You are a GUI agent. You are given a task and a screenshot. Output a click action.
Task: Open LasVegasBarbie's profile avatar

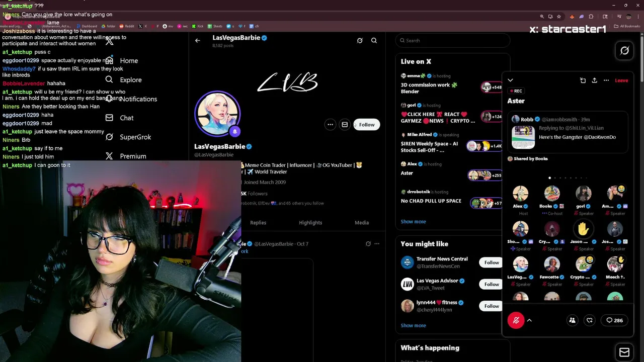217,114
